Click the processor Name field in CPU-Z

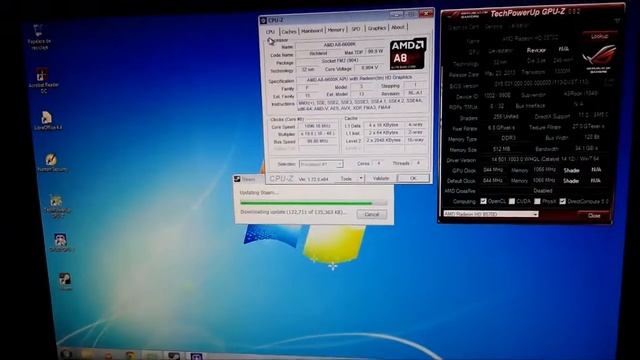coord(340,44)
